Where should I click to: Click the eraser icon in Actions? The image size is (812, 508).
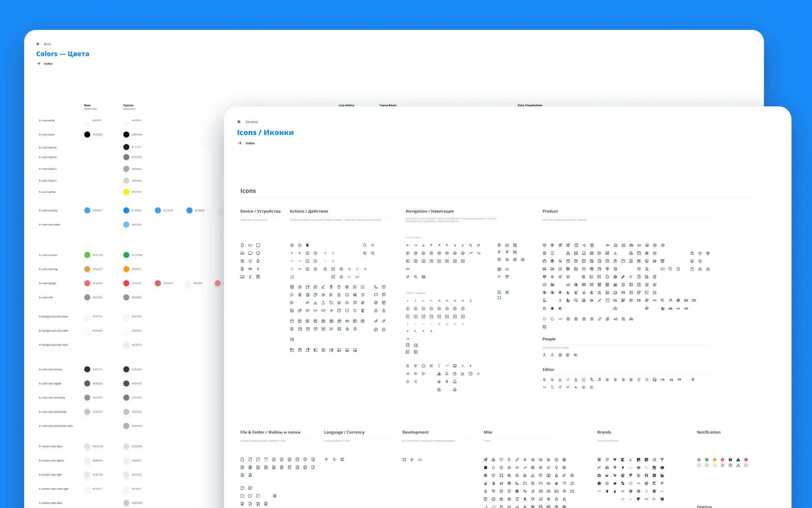click(x=300, y=287)
